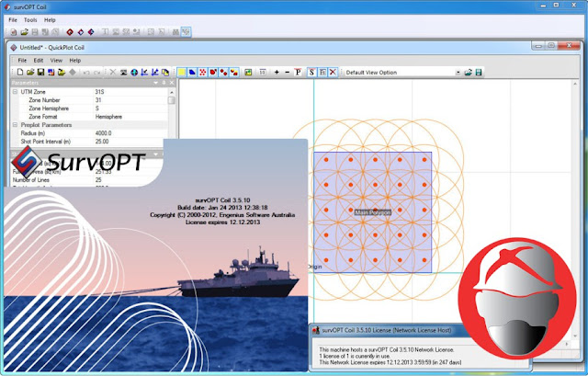Save view option with green disk icon
Screen dimensions: 588x376
(479, 73)
